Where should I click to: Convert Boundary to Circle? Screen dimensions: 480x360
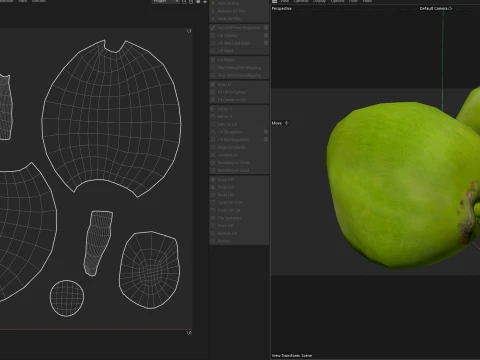coord(239,163)
